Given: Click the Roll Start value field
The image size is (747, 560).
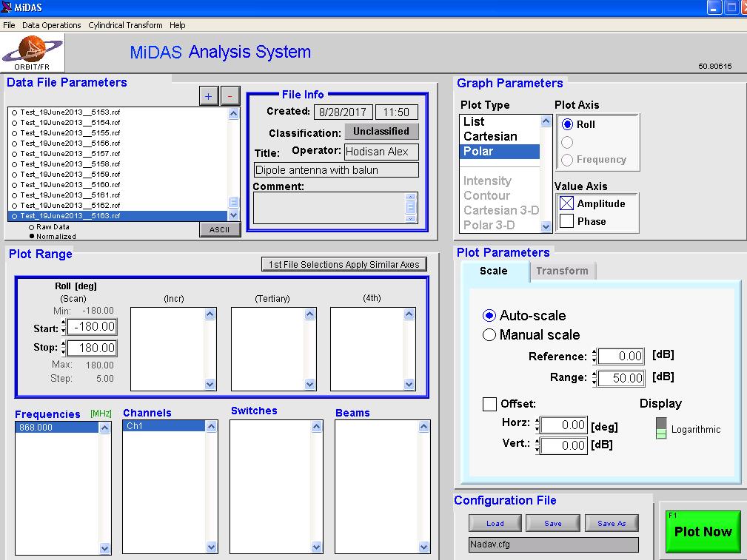Looking at the screenshot, I should point(92,327).
